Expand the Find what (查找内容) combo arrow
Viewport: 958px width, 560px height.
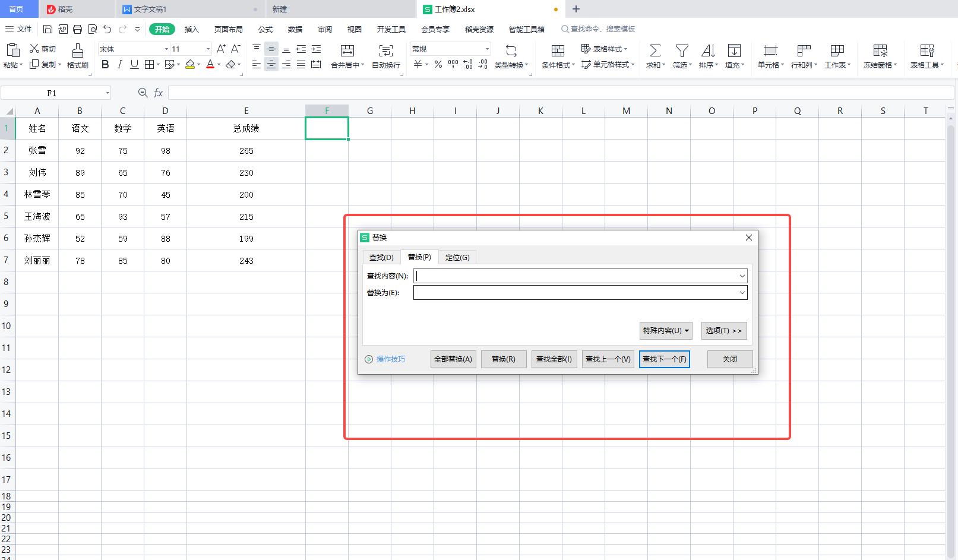(x=742, y=276)
